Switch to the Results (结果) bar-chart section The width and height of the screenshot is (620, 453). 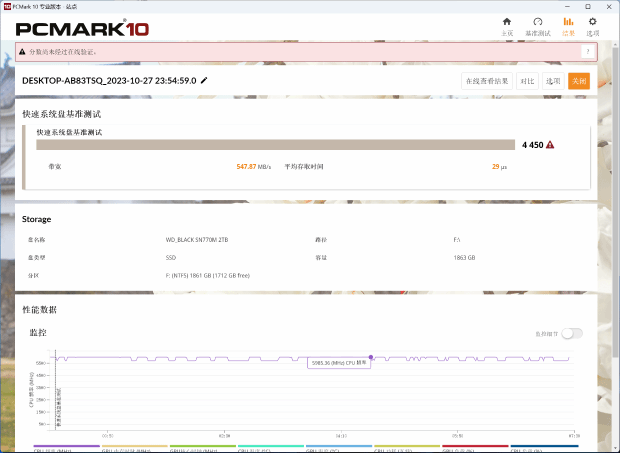click(568, 27)
